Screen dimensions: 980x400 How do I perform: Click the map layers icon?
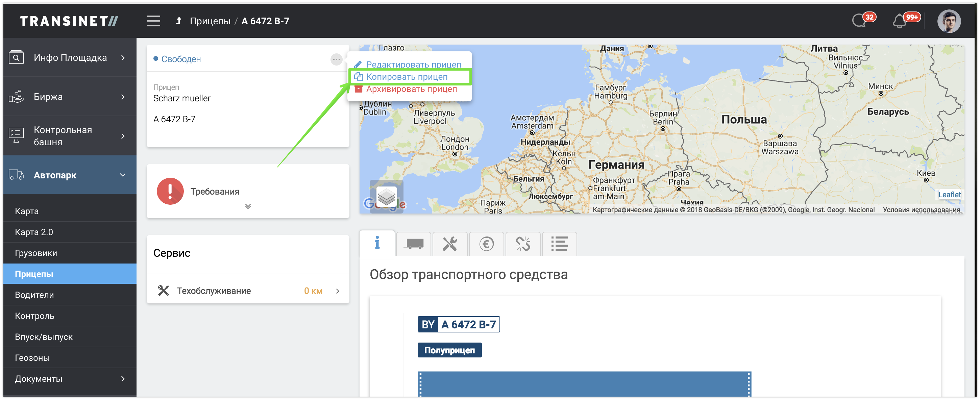[386, 197]
